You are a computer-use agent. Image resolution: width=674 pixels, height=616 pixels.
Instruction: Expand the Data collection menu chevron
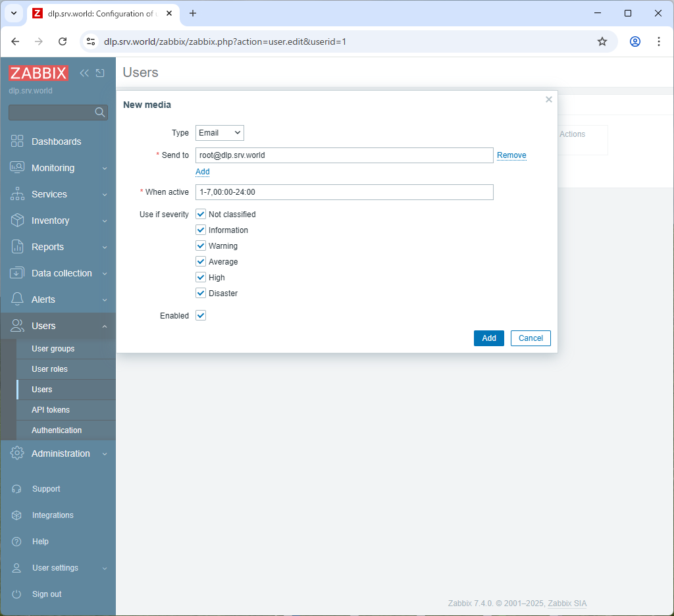(x=105, y=273)
